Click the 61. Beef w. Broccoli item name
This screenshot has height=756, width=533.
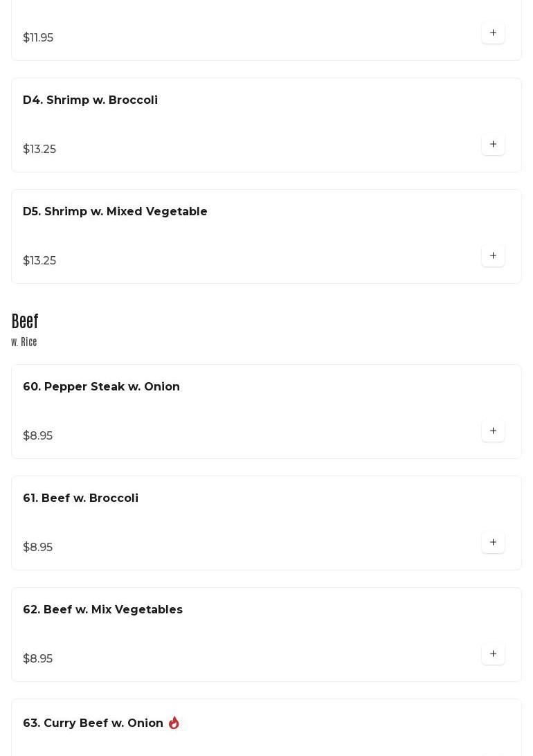point(80,498)
